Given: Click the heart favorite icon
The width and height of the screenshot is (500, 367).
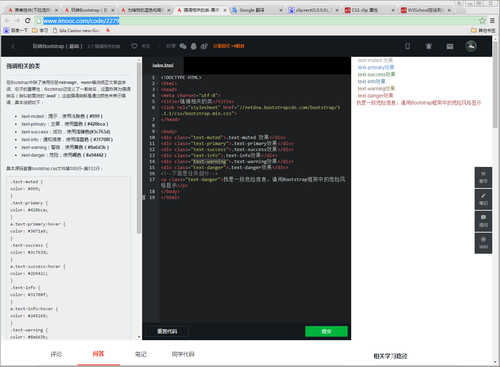Looking at the screenshot, I should 134,46.
